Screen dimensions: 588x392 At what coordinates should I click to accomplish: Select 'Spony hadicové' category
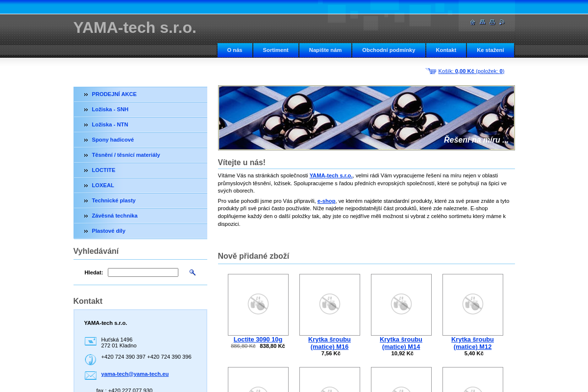click(140, 140)
